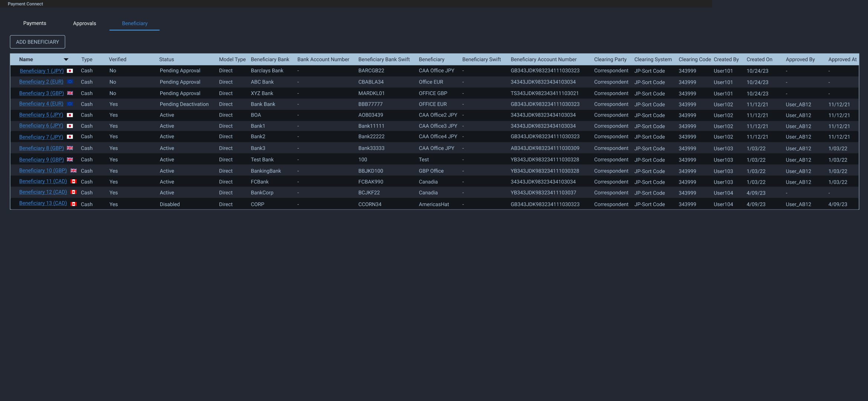Click the Name column sort arrow
This screenshot has height=401, width=868.
pyautogui.click(x=66, y=59)
